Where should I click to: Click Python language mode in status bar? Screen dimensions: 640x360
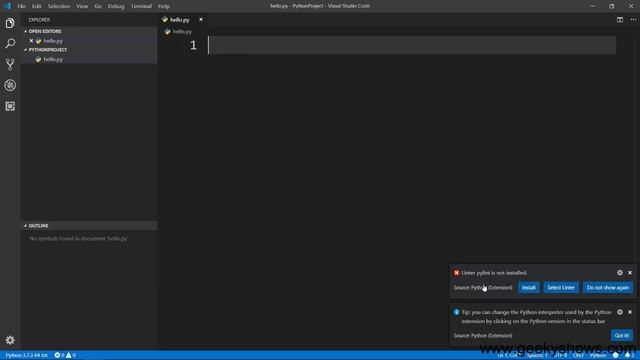coord(598,355)
